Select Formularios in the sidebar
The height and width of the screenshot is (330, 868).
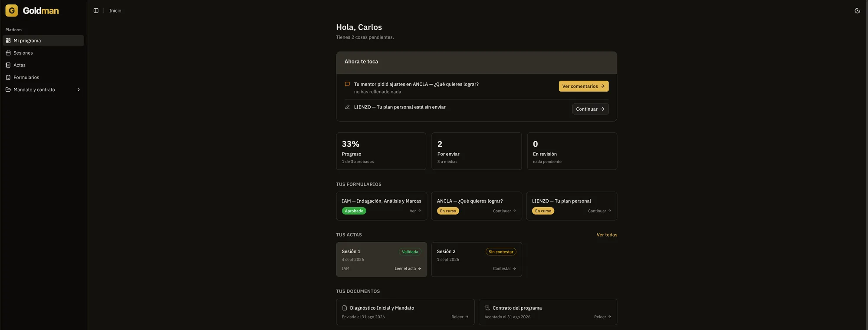point(43,77)
